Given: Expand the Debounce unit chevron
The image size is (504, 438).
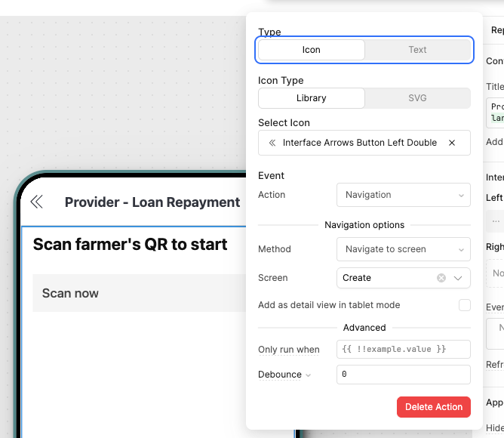Looking at the screenshot, I should tap(308, 375).
